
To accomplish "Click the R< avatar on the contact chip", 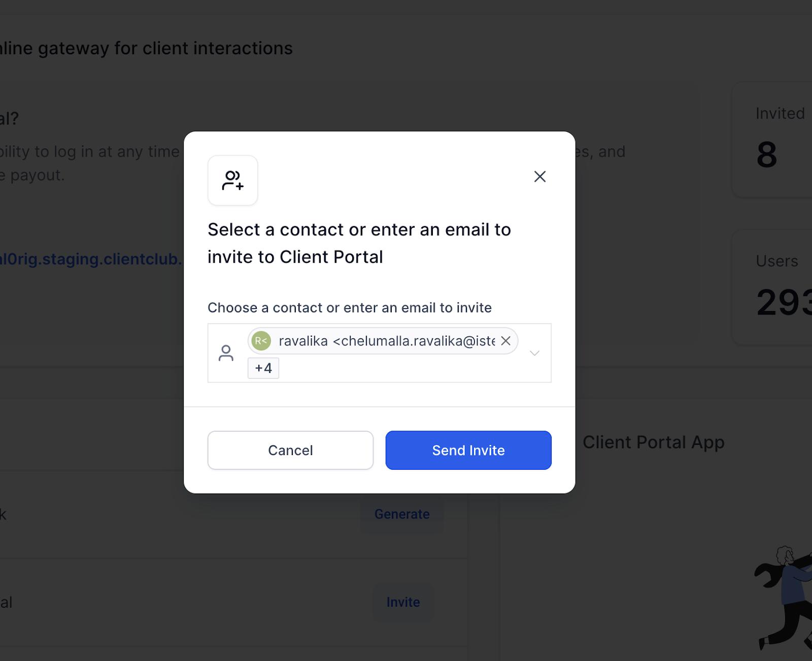I will (x=261, y=341).
